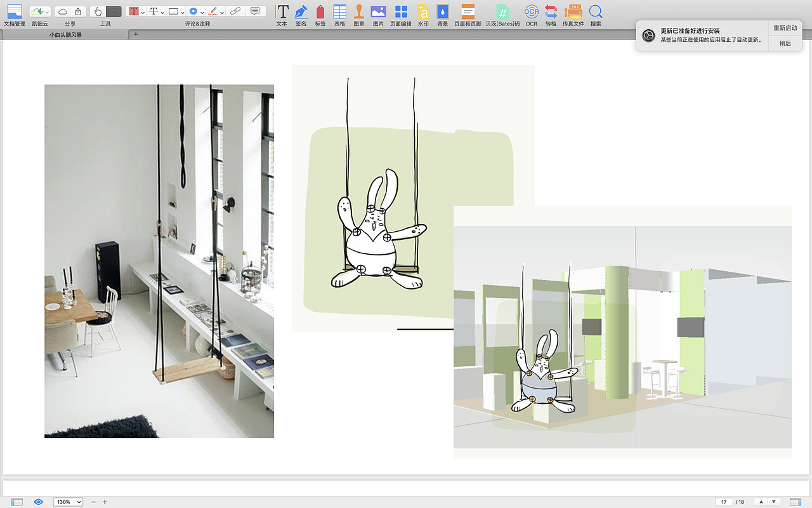Image resolution: width=812 pixels, height=508 pixels.
Task: Click the 3D exhibition booth rendering
Action: click(622, 331)
